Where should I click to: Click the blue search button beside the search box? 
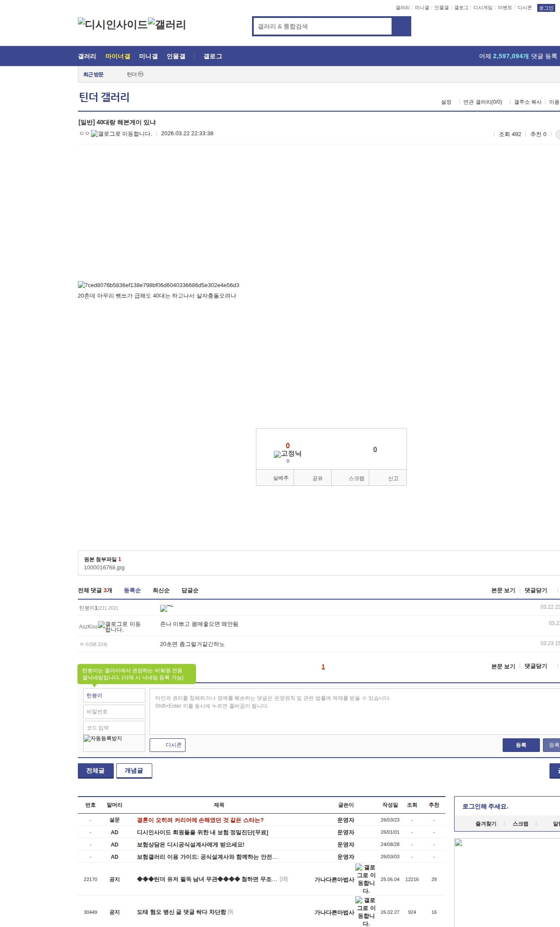(x=402, y=26)
